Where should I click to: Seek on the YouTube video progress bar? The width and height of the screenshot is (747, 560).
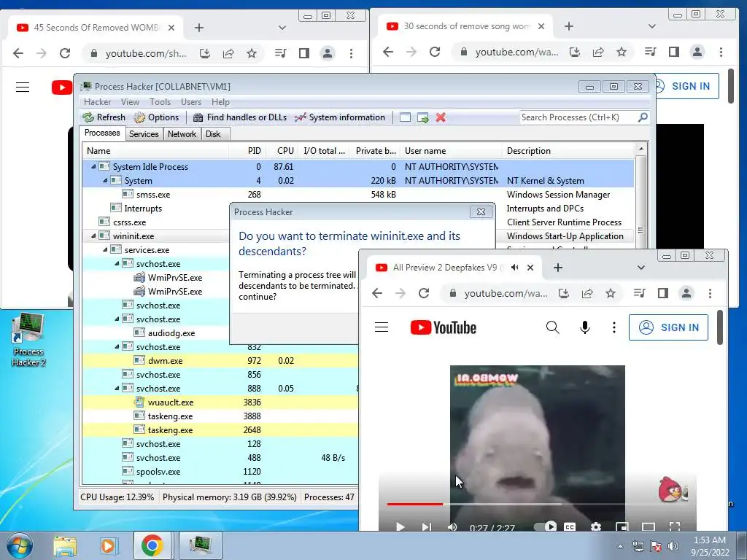click(538, 504)
